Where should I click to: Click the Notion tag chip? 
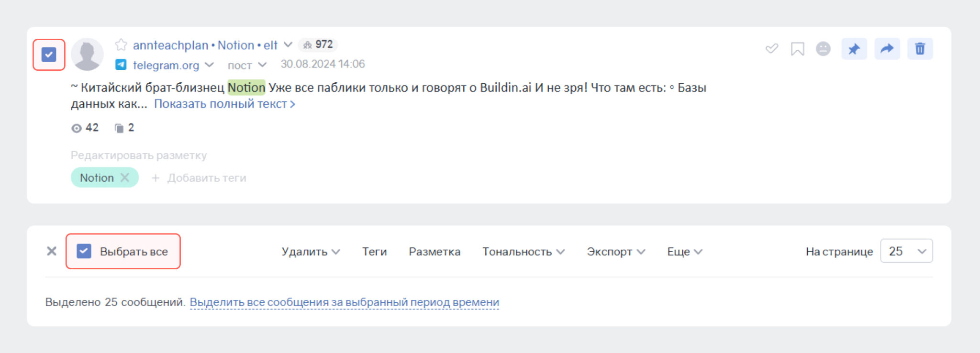104,177
